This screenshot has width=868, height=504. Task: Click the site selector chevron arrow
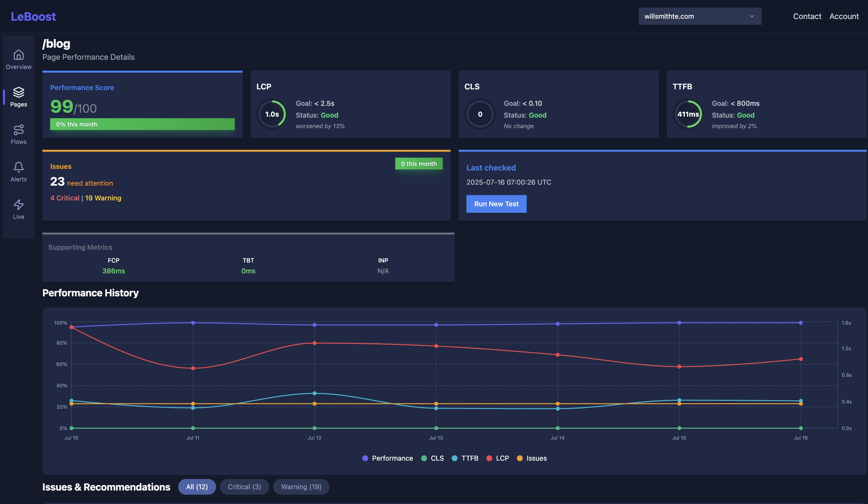[752, 16]
